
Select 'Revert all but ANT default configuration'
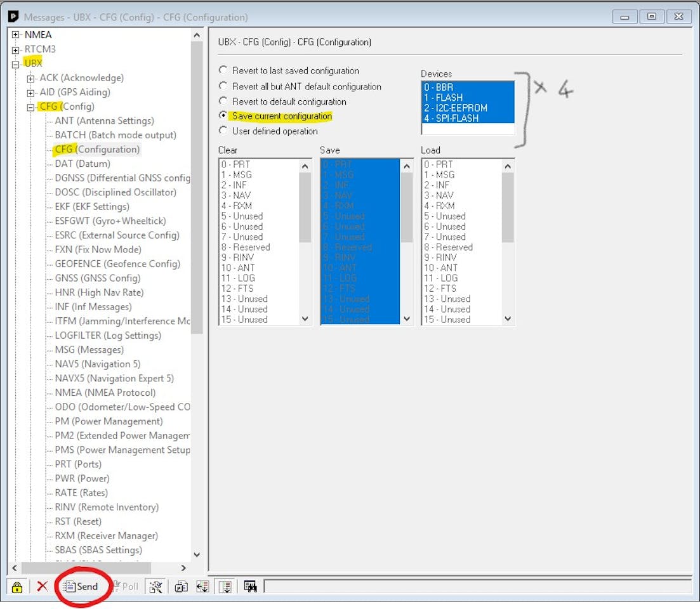coord(223,86)
